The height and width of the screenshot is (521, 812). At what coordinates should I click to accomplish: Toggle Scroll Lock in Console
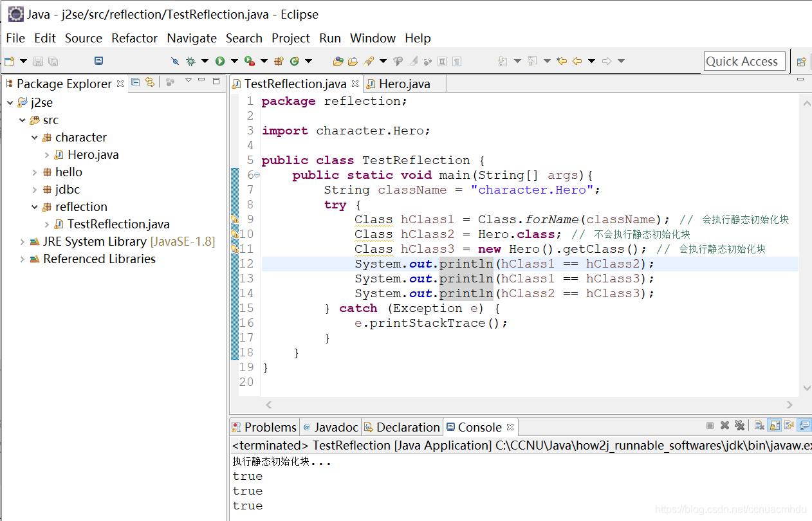point(775,425)
